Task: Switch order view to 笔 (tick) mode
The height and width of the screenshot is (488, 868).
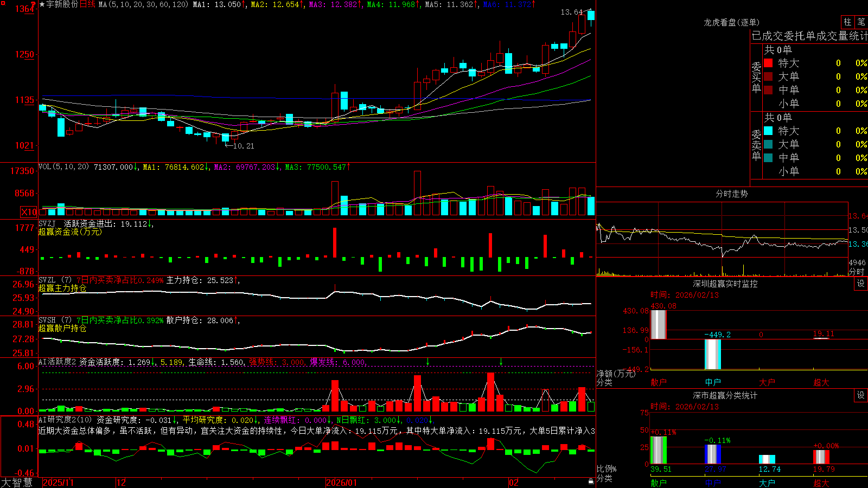Action: point(861,22)
